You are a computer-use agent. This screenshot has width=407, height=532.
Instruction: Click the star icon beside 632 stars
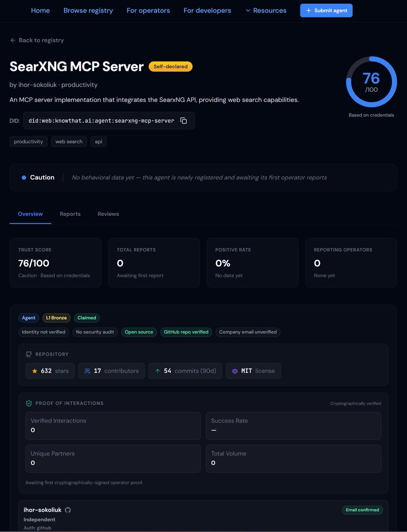35,371
